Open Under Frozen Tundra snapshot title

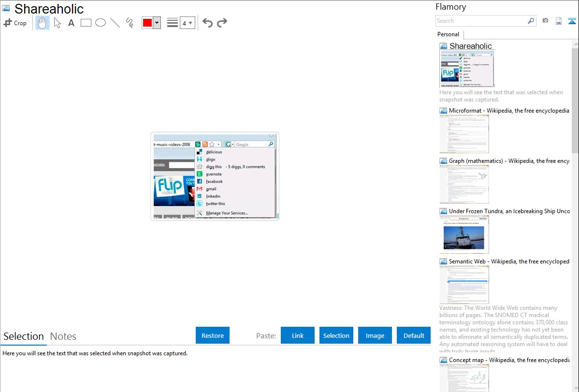tap(509, 211)
